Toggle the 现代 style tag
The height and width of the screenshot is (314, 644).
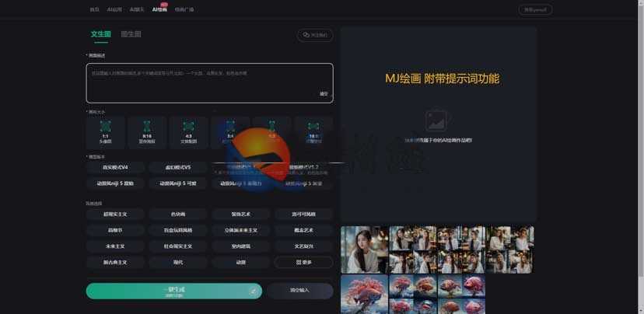click(x=178, y=262)
